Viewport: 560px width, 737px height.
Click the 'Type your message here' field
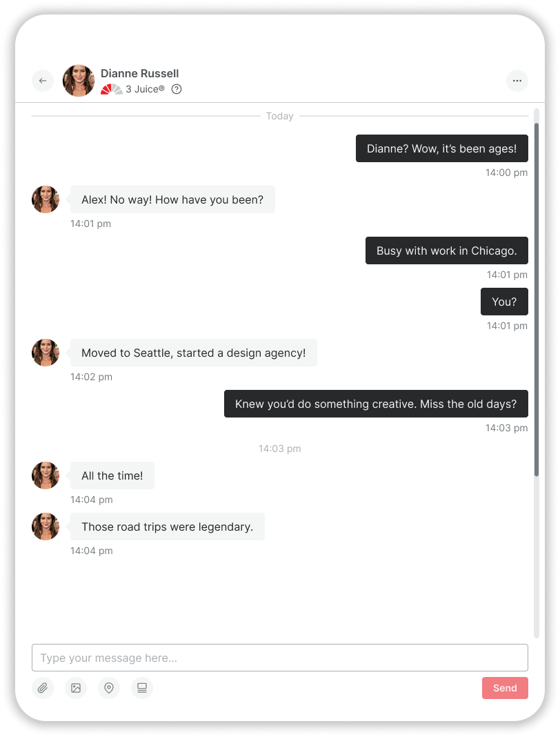(280, 658)
